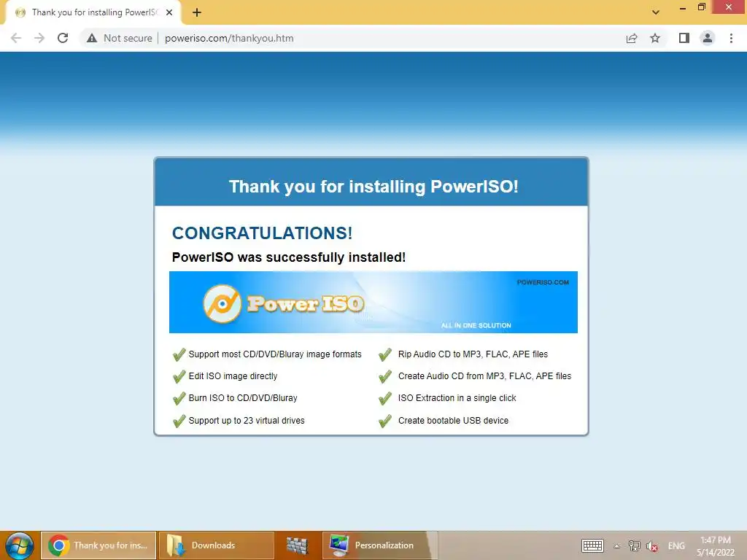Click 'Support most CD/DVD/Bluray image formats' text
Image resolution: width=747 pixels, height=560 pixels.
point(275,354)
